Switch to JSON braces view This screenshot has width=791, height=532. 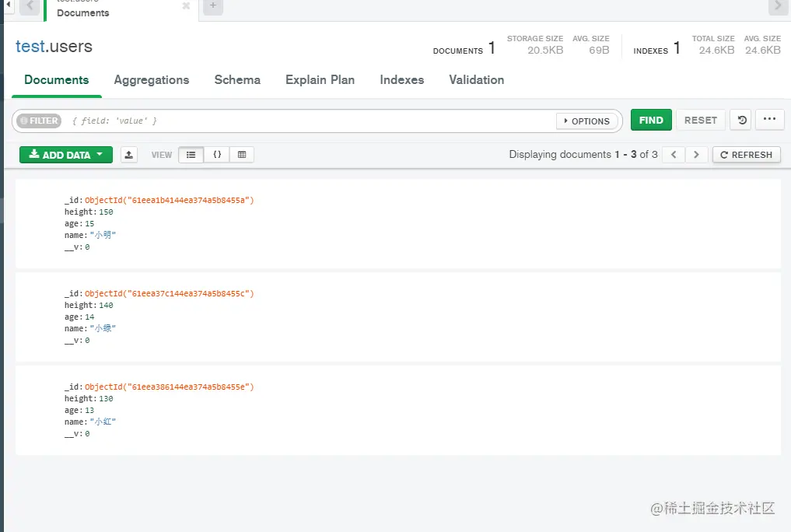[x=217, y=155]
